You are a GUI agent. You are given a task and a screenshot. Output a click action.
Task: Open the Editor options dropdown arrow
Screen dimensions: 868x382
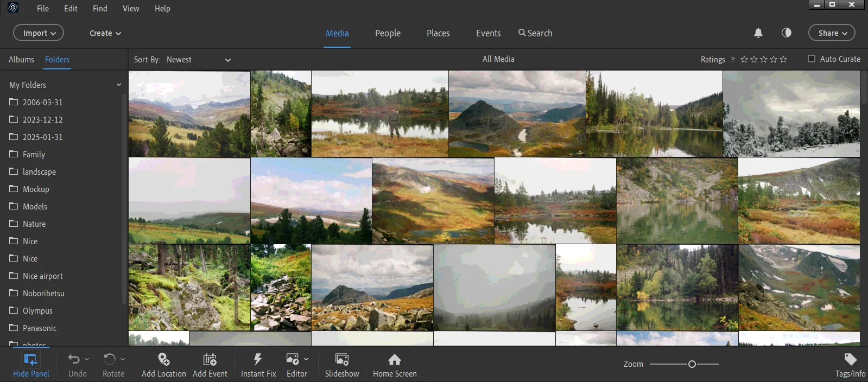306,359
